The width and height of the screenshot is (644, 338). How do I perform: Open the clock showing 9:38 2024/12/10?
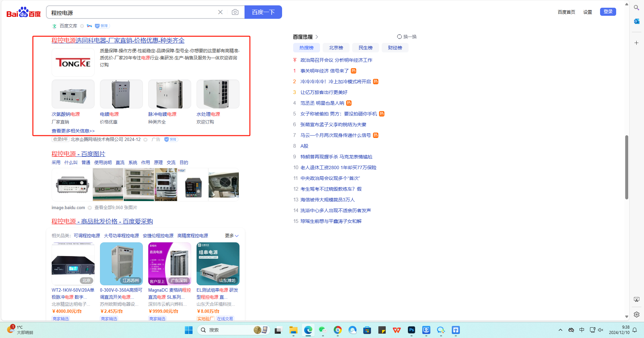coord(619,330)
